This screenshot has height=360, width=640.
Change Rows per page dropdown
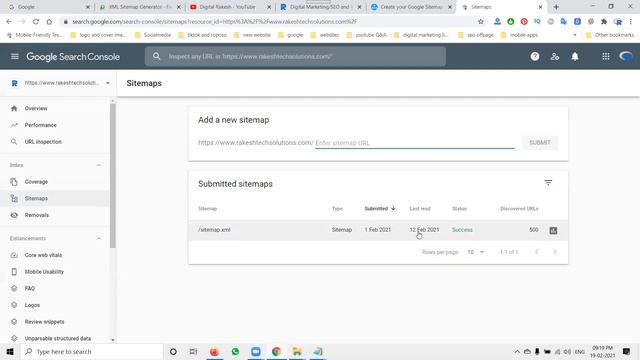click(476, 252)
